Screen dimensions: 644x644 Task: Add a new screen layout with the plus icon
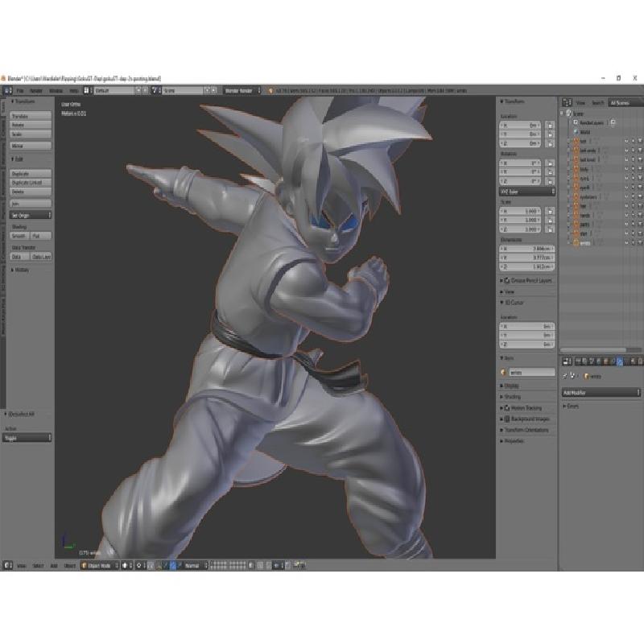138,90
